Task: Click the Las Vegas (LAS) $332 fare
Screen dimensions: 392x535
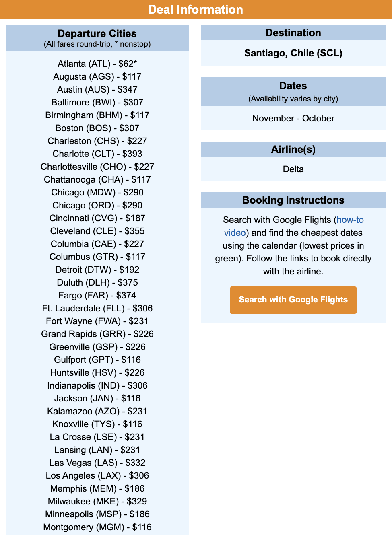Action: (x=97, y=463)
